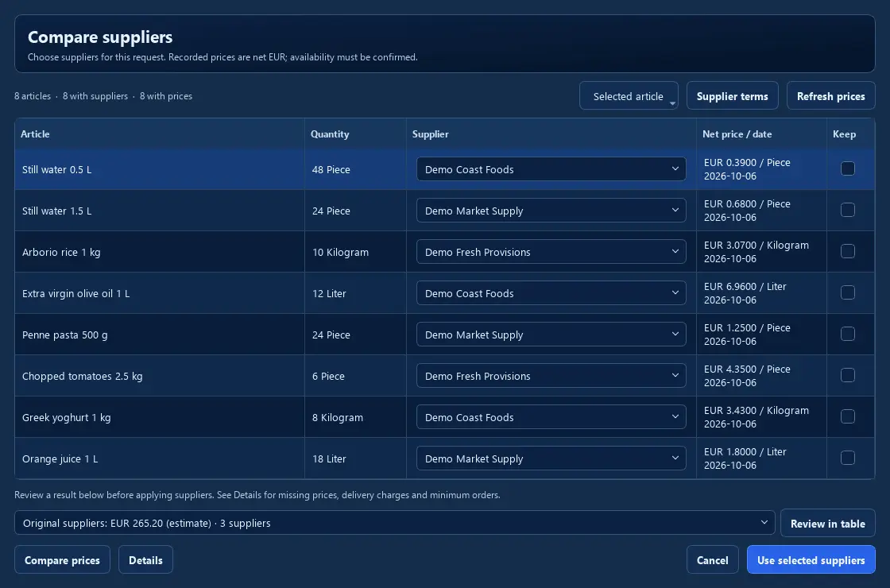Click the 8 Kilogram quantity cell
Screen dimensions: 890x588
355,417
